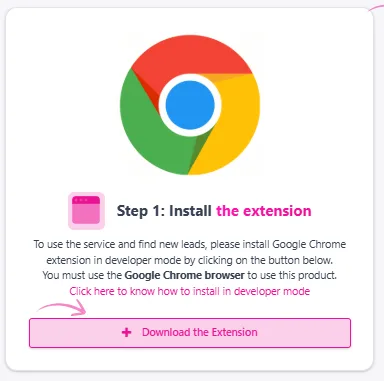Click the pink browser window icon
Viewport: 384px width, 381px height.
(x=86, y=211)
